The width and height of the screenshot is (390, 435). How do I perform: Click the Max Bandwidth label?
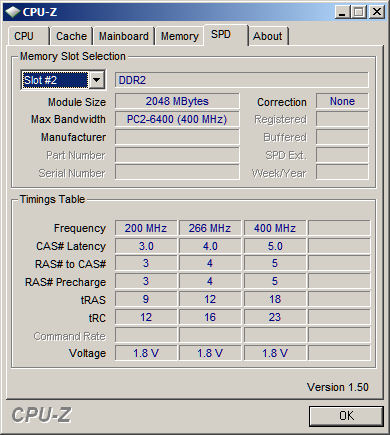pos(68,119)
